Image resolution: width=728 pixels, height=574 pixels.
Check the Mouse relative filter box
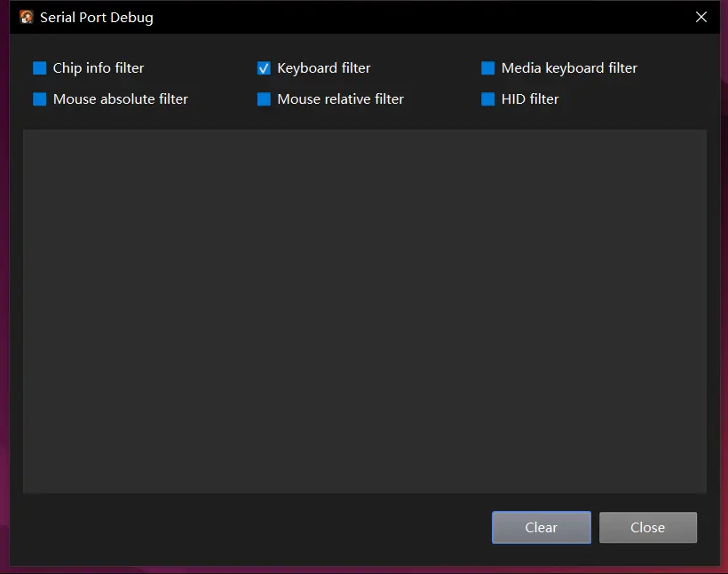[x=264, y=99]
